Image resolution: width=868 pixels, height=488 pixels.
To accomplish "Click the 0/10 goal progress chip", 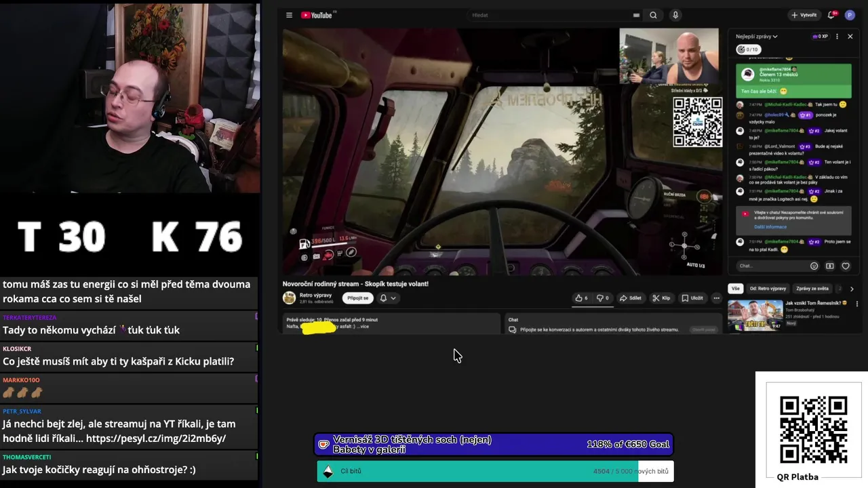I will point(749,49).
